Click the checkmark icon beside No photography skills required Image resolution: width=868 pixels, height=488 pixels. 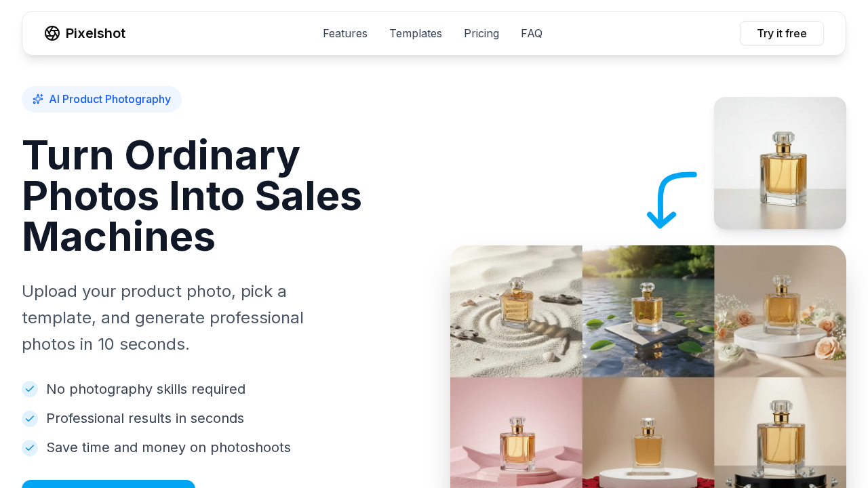tap(30, 389)
